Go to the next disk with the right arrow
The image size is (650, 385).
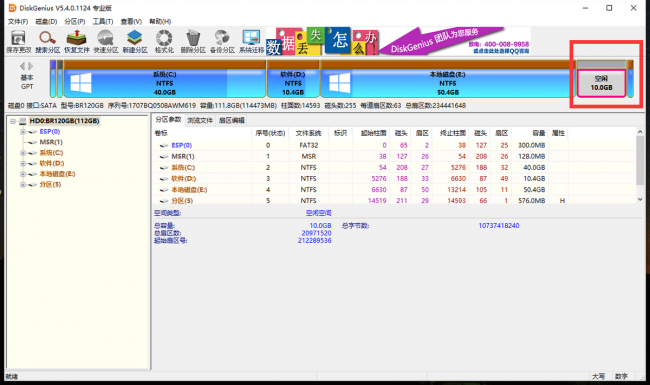[x=31, y=66]
